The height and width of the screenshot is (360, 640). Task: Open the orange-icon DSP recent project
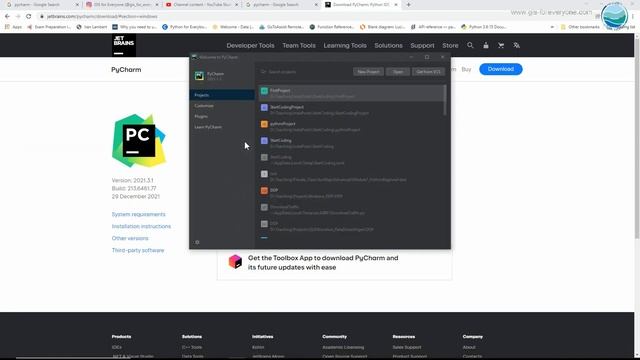pyautogui.click(x=352, y=193)
